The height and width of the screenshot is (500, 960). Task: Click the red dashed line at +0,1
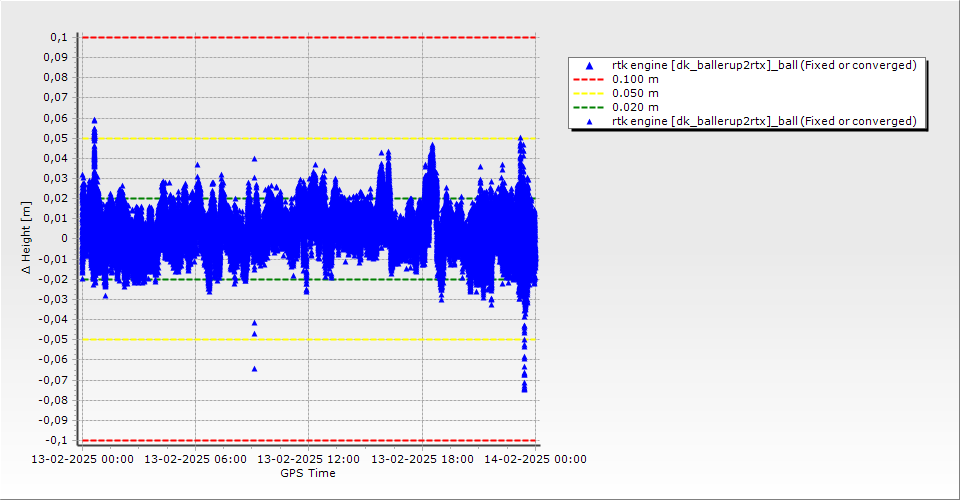pos(309,37)
